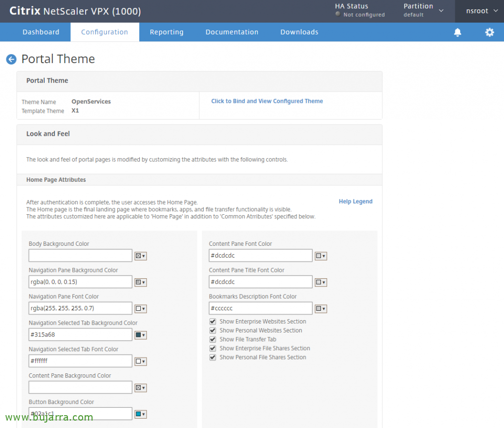Uncheck Show Enterprise Websites Section

tap(213, 321)
